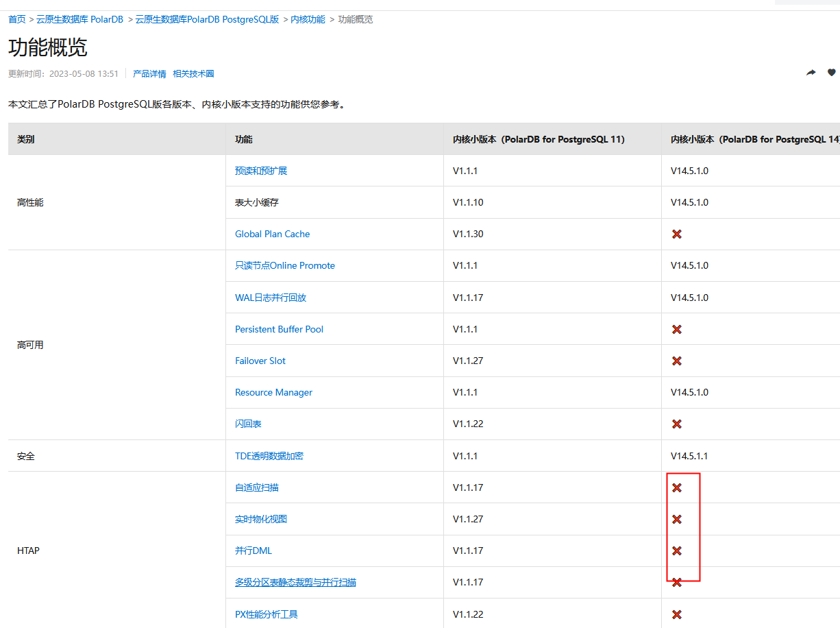The height and width of the screenshot is (628, 840).
Task: Click the red X in 闪回表 row
Action: pos(677,424)
